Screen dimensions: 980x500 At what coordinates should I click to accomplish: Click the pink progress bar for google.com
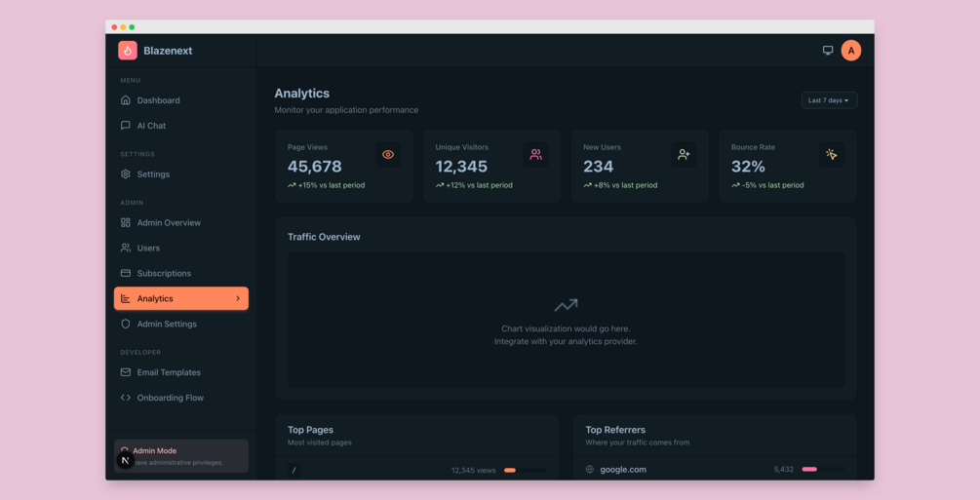click(809, 470)
